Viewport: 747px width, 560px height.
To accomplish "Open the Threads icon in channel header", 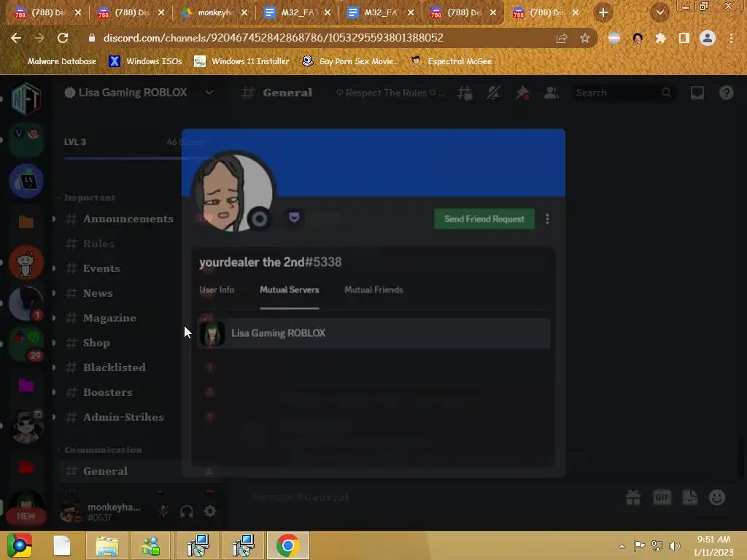I will pyautogui.click(x=465, y=93).
